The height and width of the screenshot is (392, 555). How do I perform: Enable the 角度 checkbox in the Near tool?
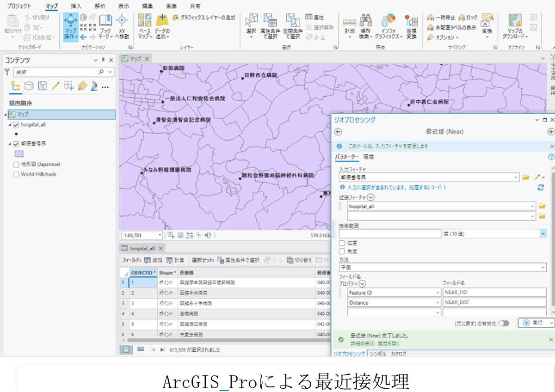tap(341, 251)
